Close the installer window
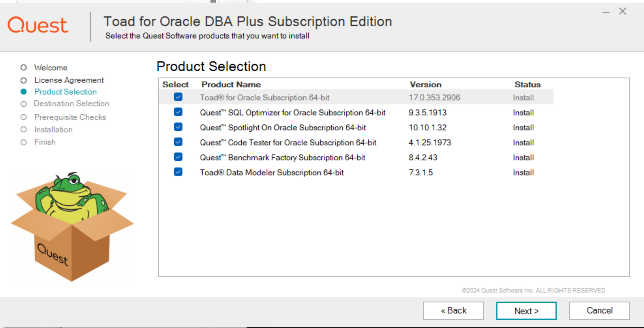Viewport: 644px width, 328px height. point(623,12)
